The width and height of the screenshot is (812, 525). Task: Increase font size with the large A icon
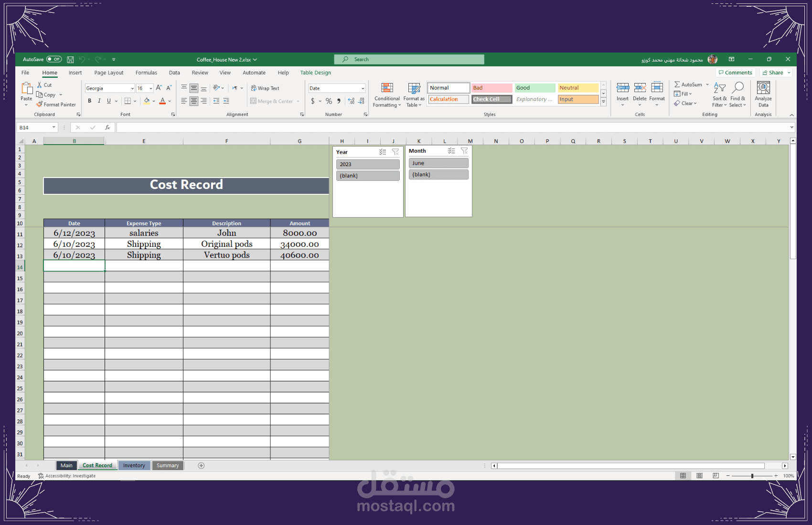(159, 88)
